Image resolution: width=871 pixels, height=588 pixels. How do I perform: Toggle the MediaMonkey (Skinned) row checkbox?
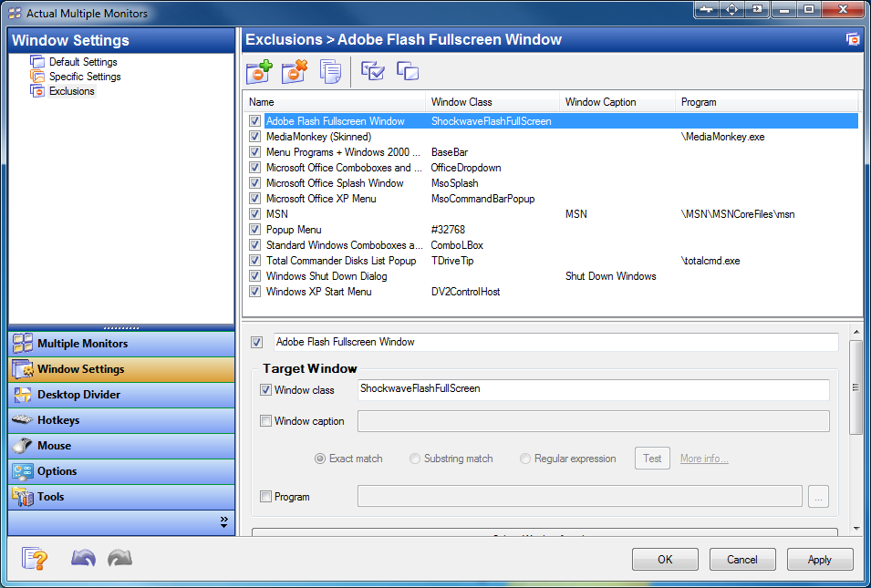pyautogui.click(x=255, y=137)
